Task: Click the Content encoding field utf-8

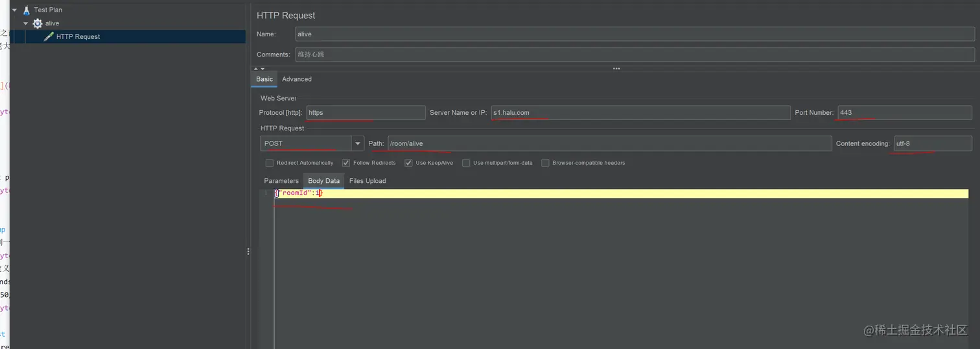Action: [x=933, y=143]
